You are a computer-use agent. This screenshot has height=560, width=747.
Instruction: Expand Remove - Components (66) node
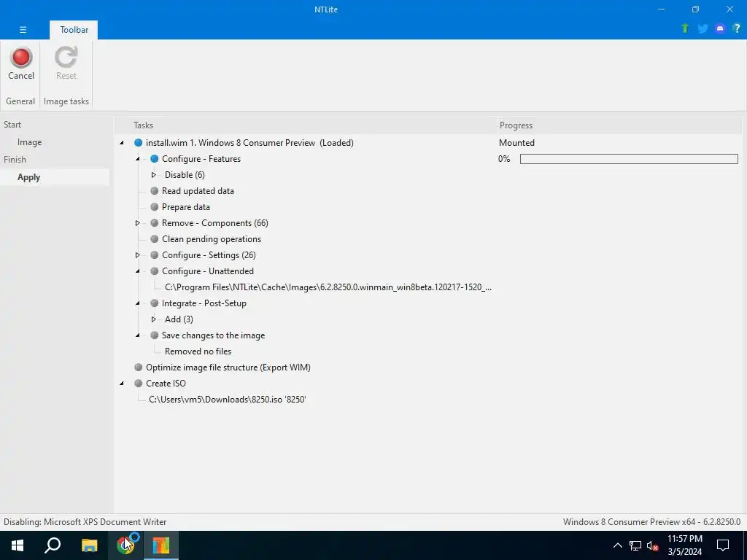click(x=138, y=223)
